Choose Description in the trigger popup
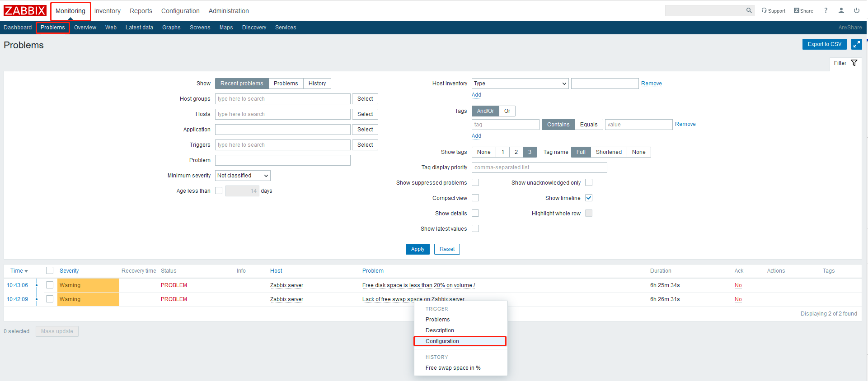 click(460, 330)
